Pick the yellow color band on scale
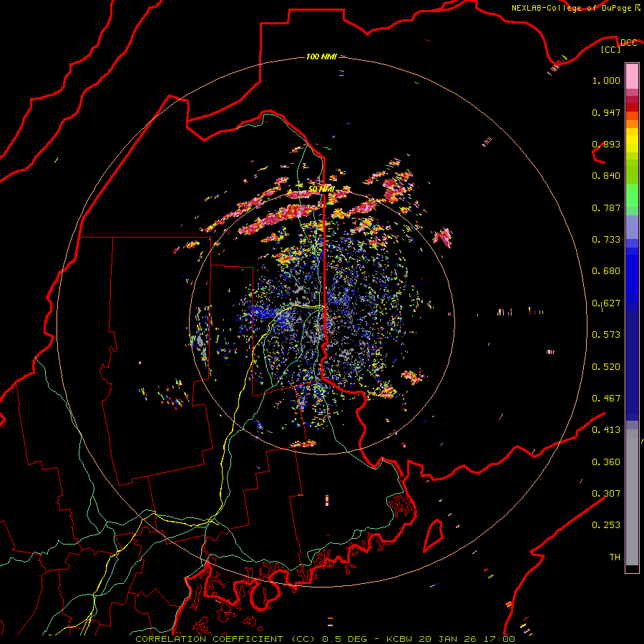The height and width of the screenshot is (644, 644). point(632,140)
